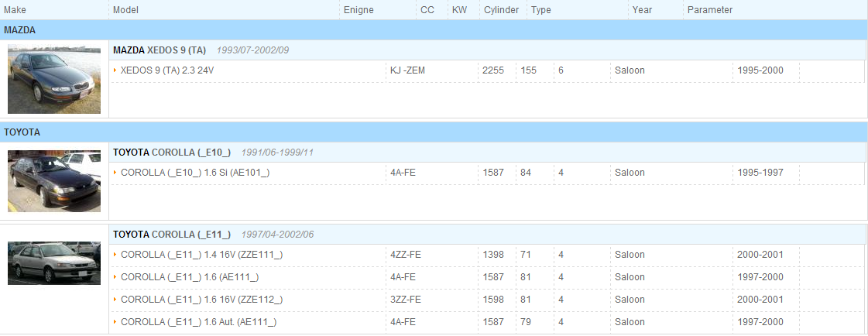868x336 pixels.
Task: Select the 1598 CC value
Action: (493, 300)
